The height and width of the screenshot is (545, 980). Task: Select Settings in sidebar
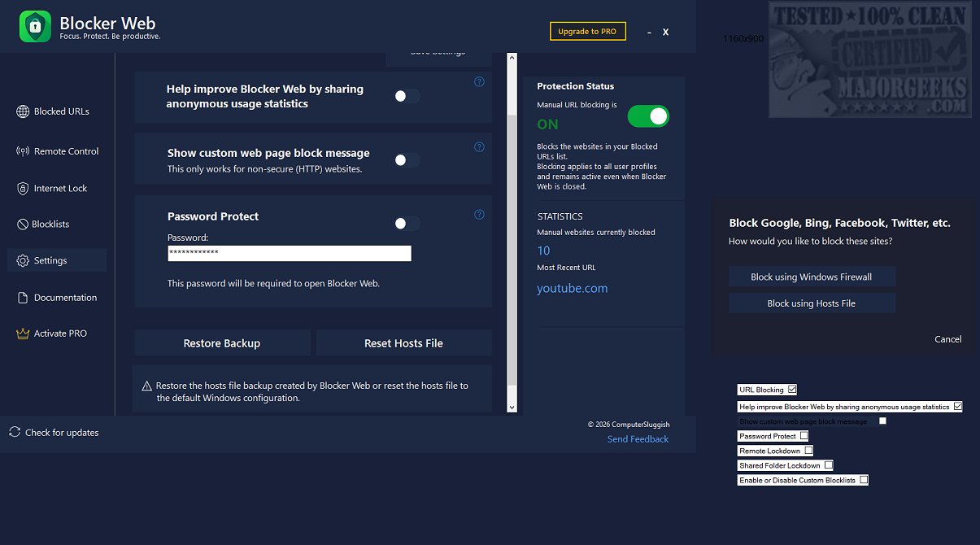[57, 260]
